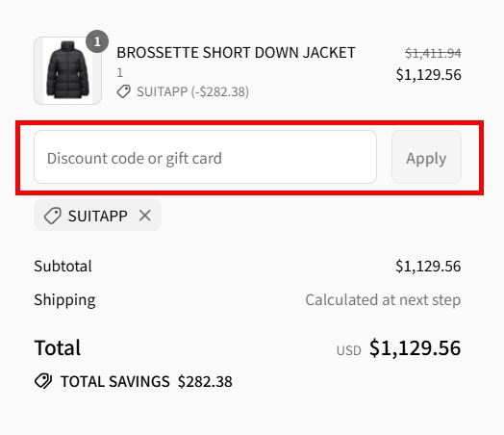Click the discounted $1,129.56 item price

428,75
